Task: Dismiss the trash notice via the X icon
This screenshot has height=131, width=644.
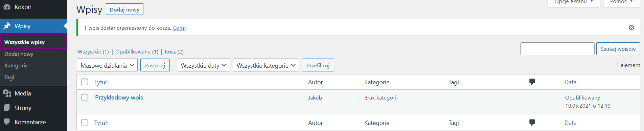Action: click(x=631, y=27)
